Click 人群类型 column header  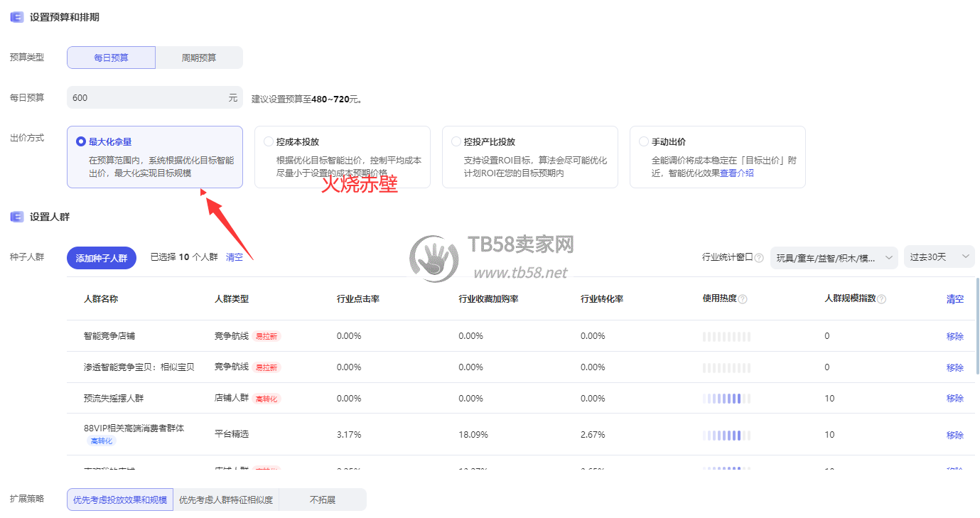(232, 299)
